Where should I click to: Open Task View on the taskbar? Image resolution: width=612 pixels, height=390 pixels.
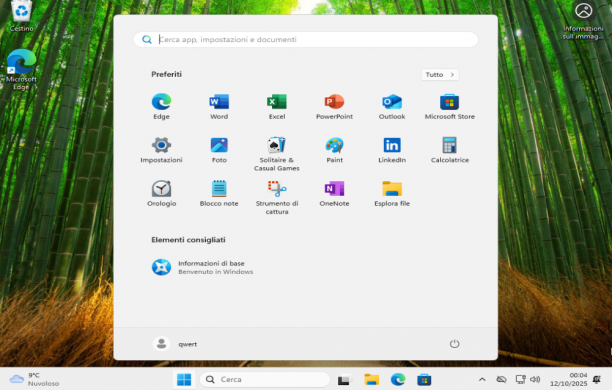(x=344, y=379)
